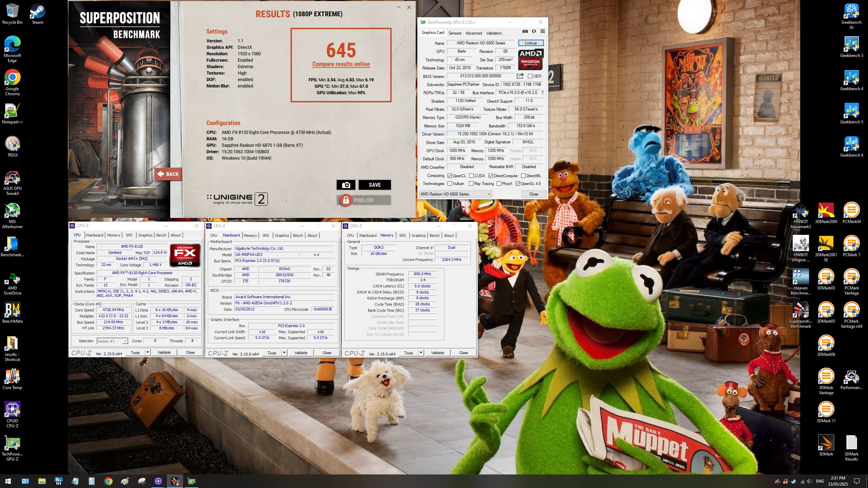The width and height of the screenshot is (868, 488).
Task: Launch the AMD OverDrive desktop icon
Action: [13, 284]
